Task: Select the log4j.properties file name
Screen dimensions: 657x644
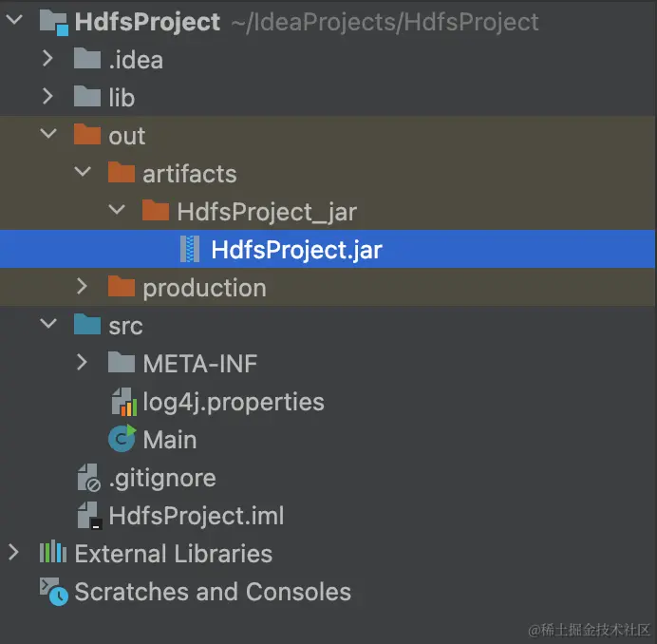Action: (234, 402)
